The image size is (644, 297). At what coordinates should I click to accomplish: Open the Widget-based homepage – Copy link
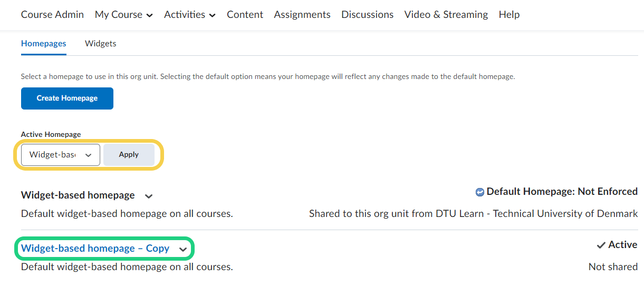(95, 249)
